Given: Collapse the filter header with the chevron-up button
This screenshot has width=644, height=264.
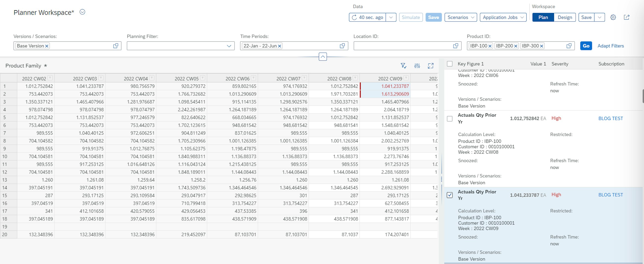Looking at the screenshot, I should pyautogui.click(x=323, y=57).
